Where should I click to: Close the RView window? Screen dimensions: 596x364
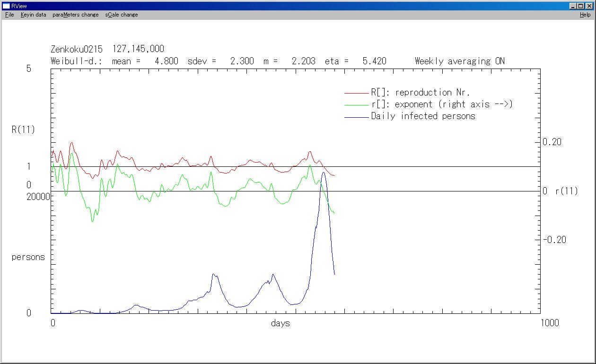[589, 6]
